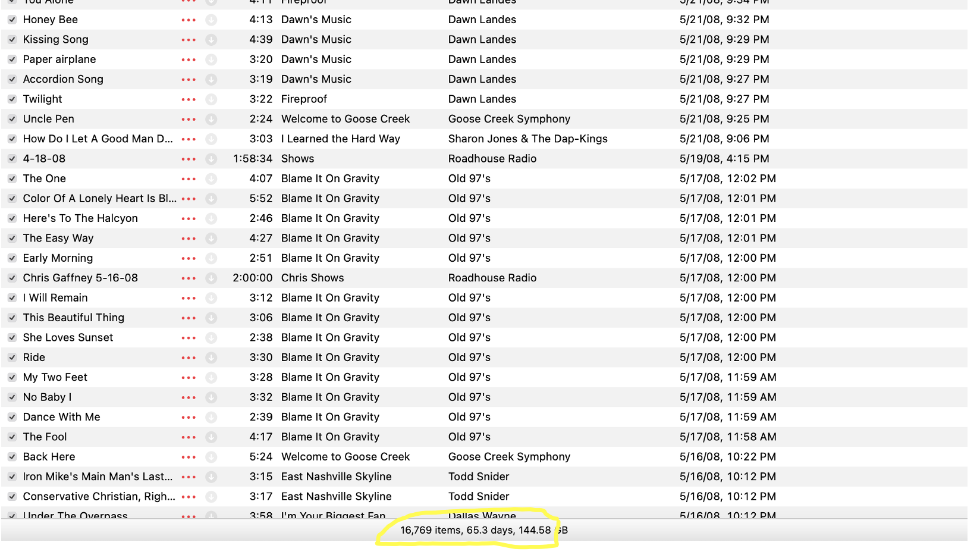Open more options for Honey Bee
The width and height of the screenshot is (980, 558).
pyautogui.click(x=189, y=20)
